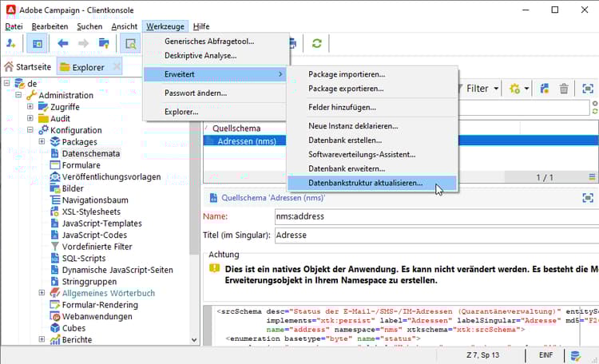The height and width of the screenshot is (364, 599).
Task: Choose Datenbank erstellen in submenu
Action: click(x=372, y=140)
